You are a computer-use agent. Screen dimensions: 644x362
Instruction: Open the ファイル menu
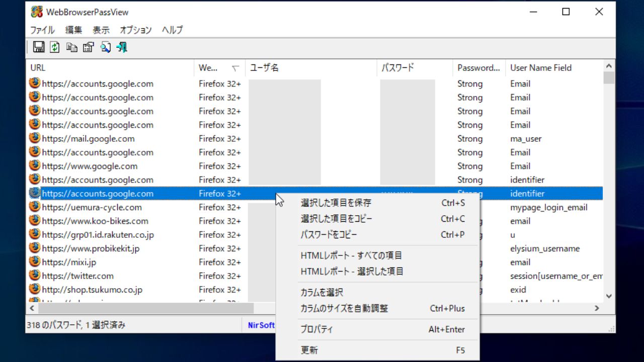(42, 30)
